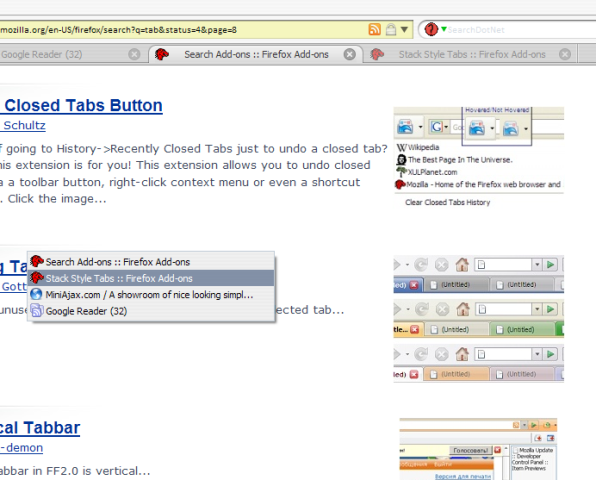Select Google Reader (32) entry in popup
Screen dimensions: 596x480
coord(151,311)
